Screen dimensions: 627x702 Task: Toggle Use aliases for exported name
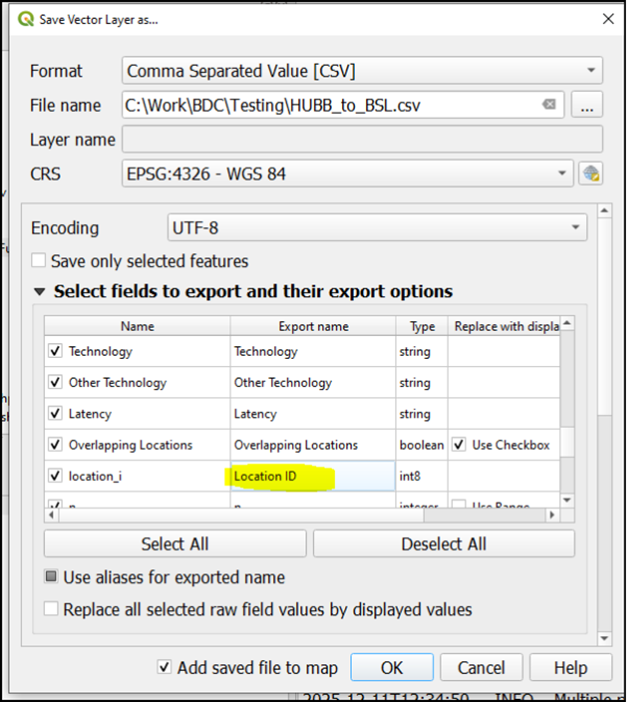[51, 577]
